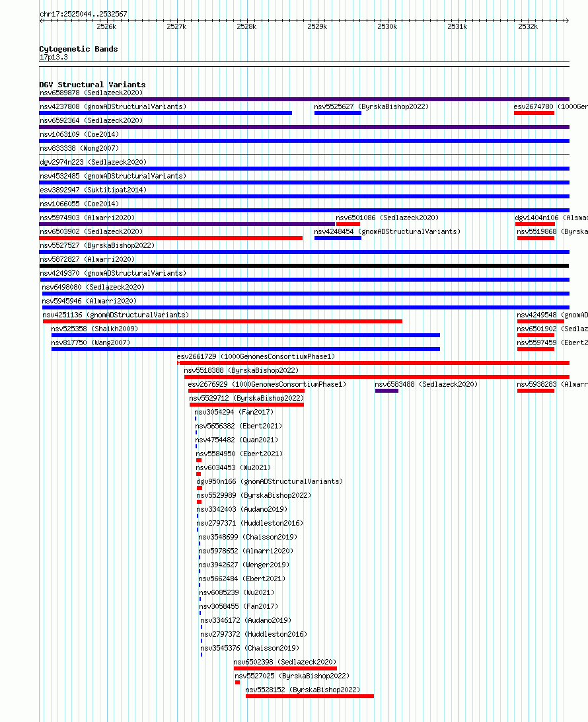Click nsv525358 (Shaikh2009) label
Image resolution: width=588 pixels, height=722 pixels.
pyautogui.click(x=94, y=329)
